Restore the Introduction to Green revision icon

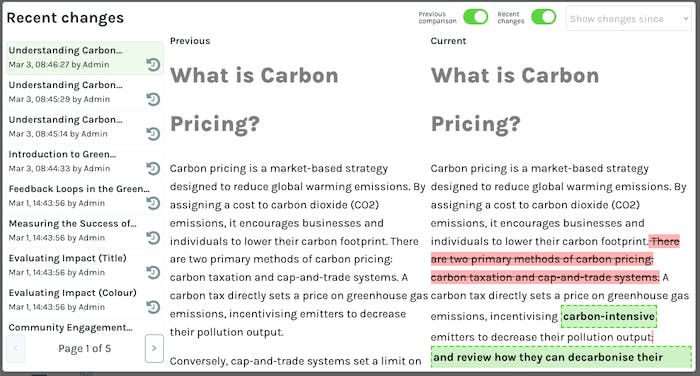[153, 168]
